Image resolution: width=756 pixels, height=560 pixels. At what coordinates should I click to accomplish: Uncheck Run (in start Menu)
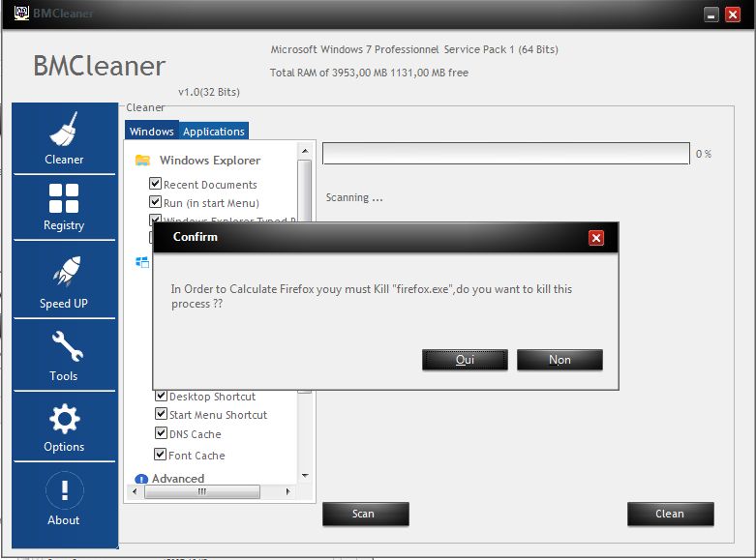pyautogui.click(x=155, y=201)
